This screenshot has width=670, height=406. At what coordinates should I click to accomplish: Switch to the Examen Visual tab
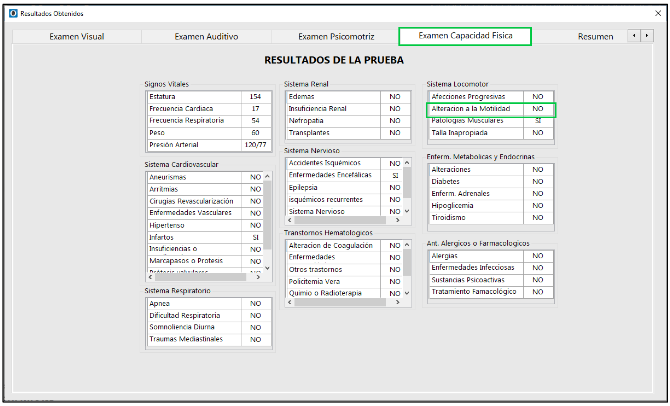[76, 36]
